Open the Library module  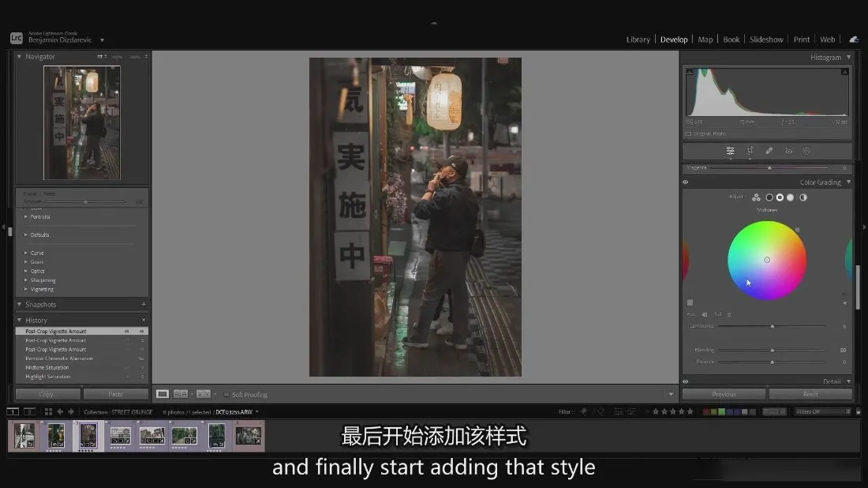pyautogui.click(x=638, y=39)
